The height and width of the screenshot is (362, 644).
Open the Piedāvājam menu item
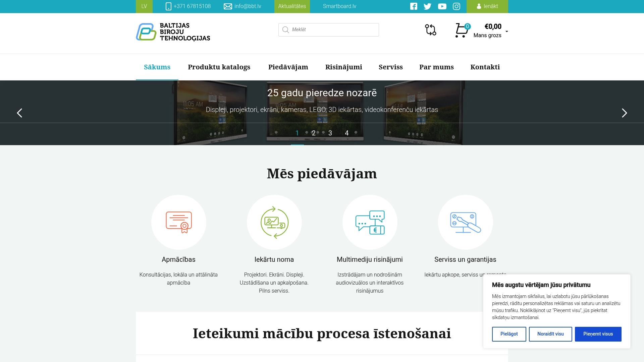pyautogui.click(x=288, y=67)
